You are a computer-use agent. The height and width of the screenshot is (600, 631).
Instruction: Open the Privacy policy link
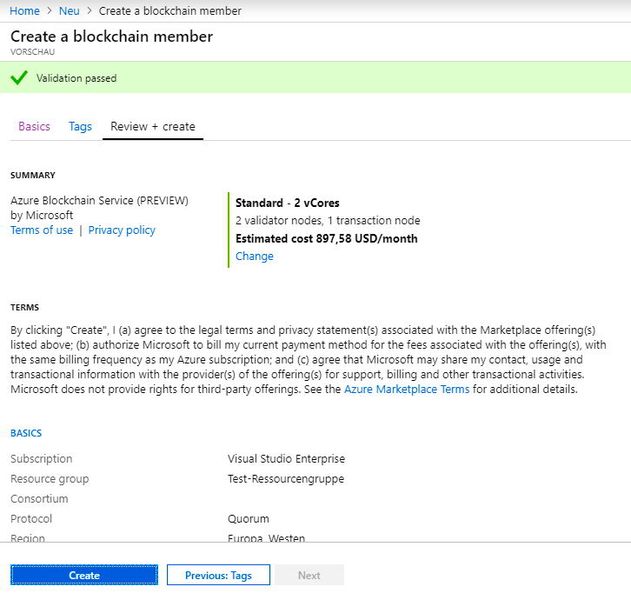click(122, 230)
